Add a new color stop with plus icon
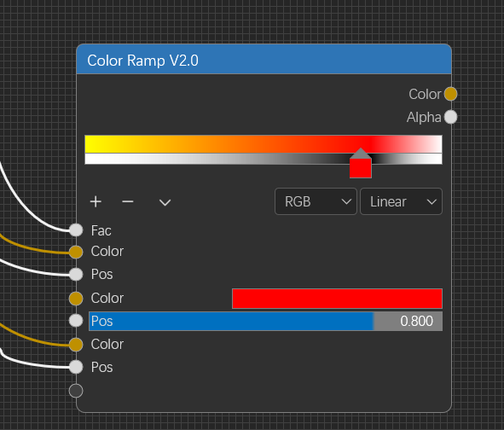Image resolution: width=504 pixels, height=430 pixels. click(x=96, y=202)
